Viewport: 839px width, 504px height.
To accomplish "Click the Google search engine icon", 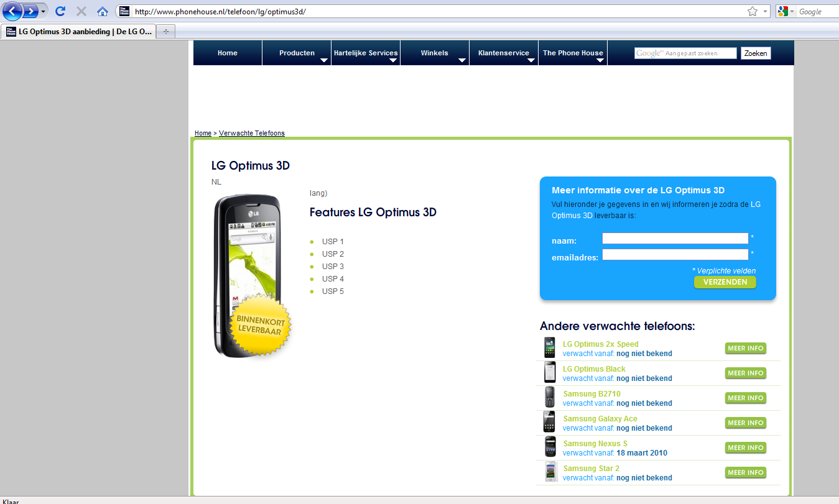I will [782, 11].
